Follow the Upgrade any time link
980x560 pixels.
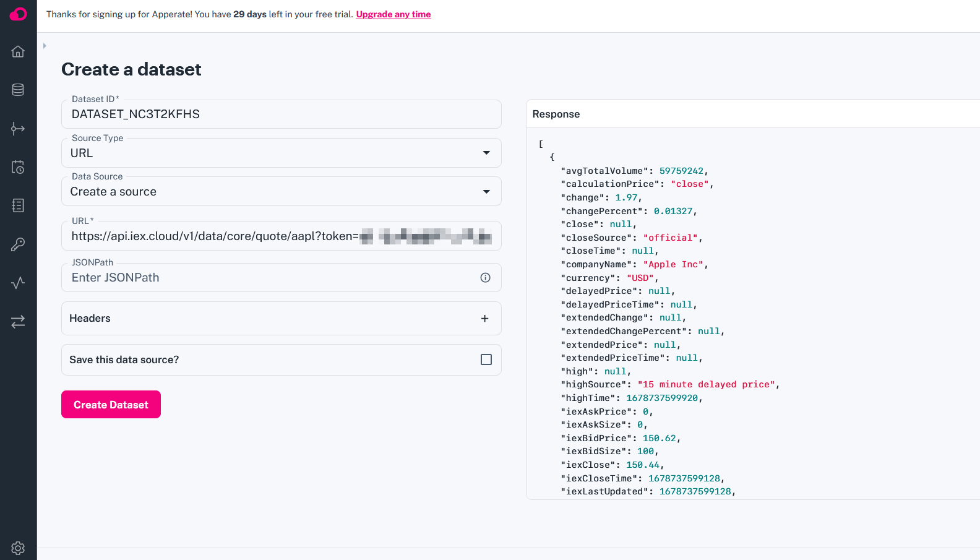pyautogui.click(x=393, y=14)
